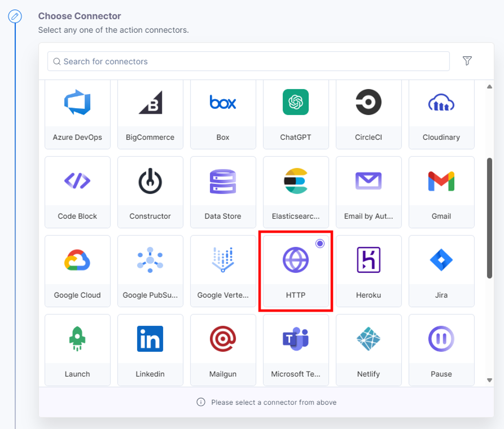Click 'Please select a connector from above' message
504x429 pixels.
click(x=274, y=402)
